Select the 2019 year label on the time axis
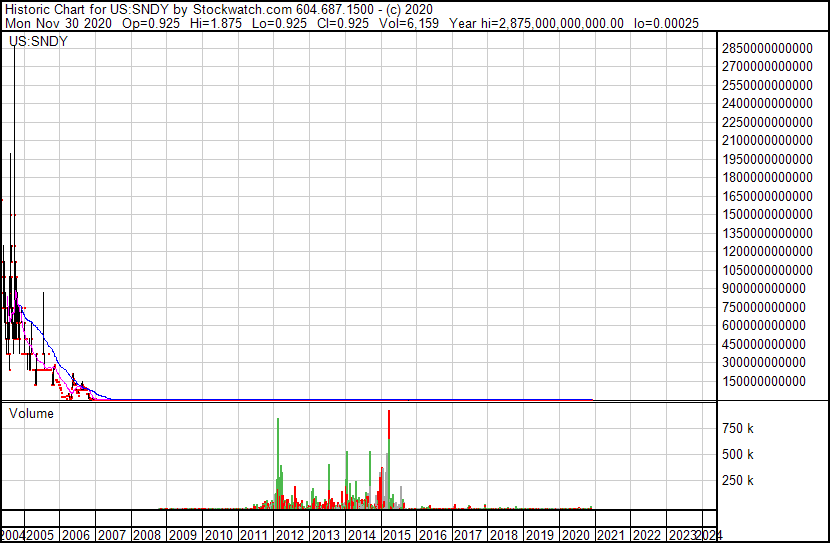Screen dimensions: 830x543 (x=540, y=536)
